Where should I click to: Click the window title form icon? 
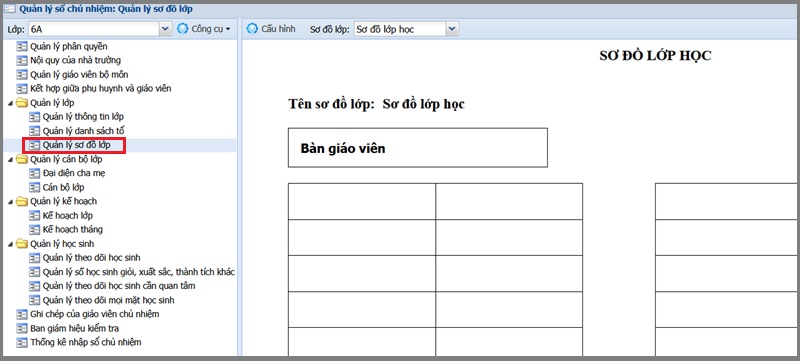(x=9, y=9)
